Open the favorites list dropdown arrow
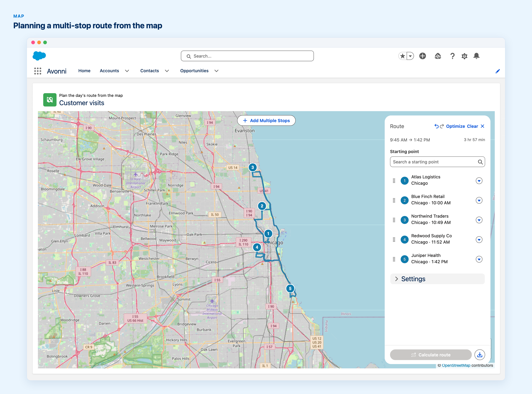The width and height of the screenshot is (532, 394). (x=410, y=56)
